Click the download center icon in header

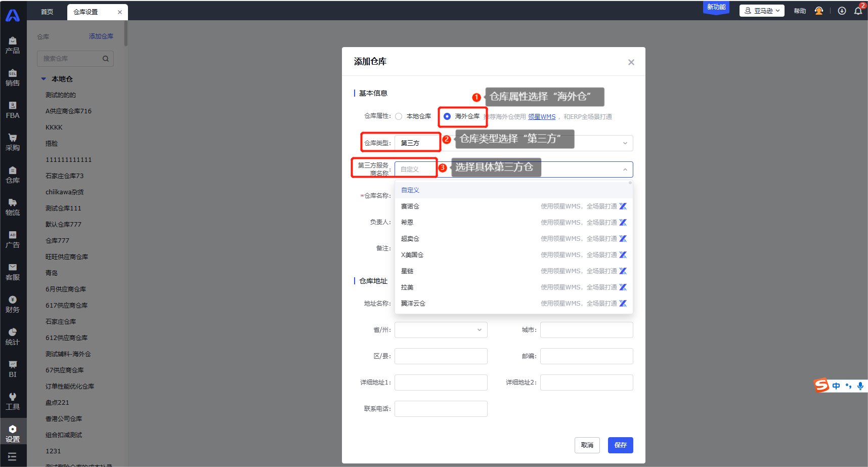(842, 11)
